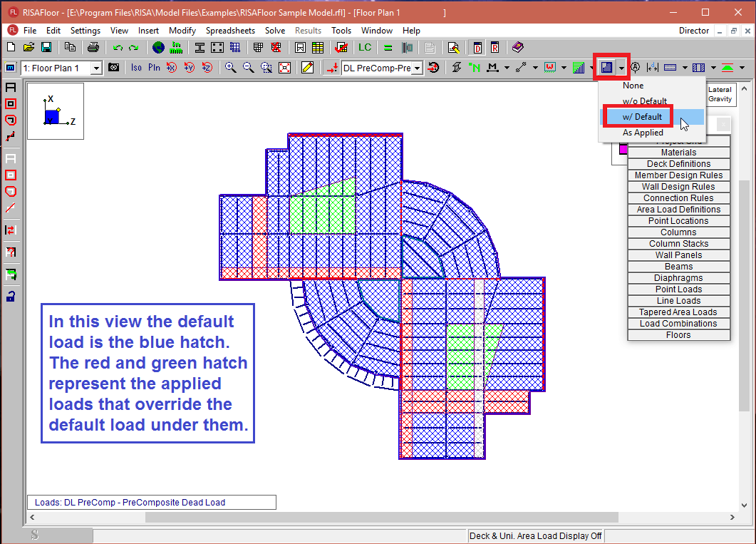Click the vertical scrollbar up arrow

(x=745, y=88)
